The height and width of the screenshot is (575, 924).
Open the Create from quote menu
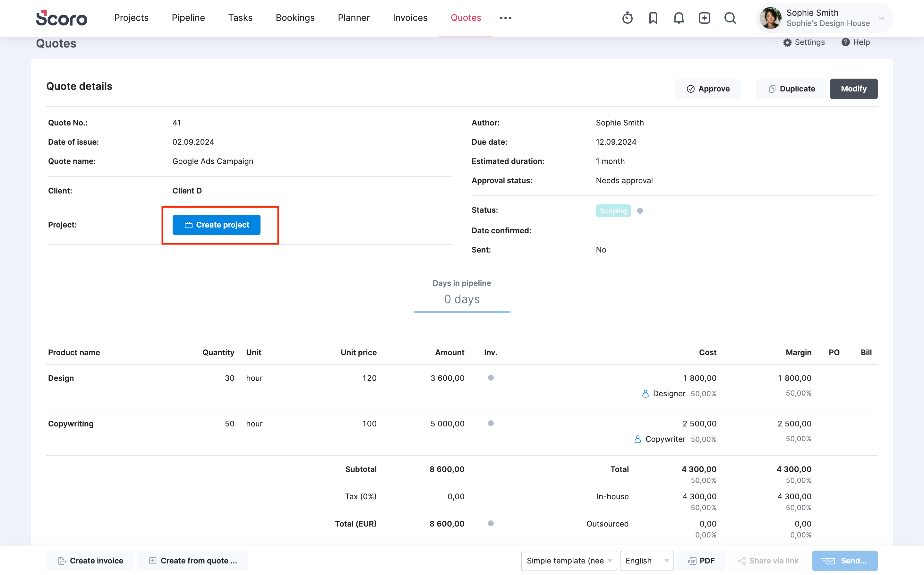coord(193,561)
